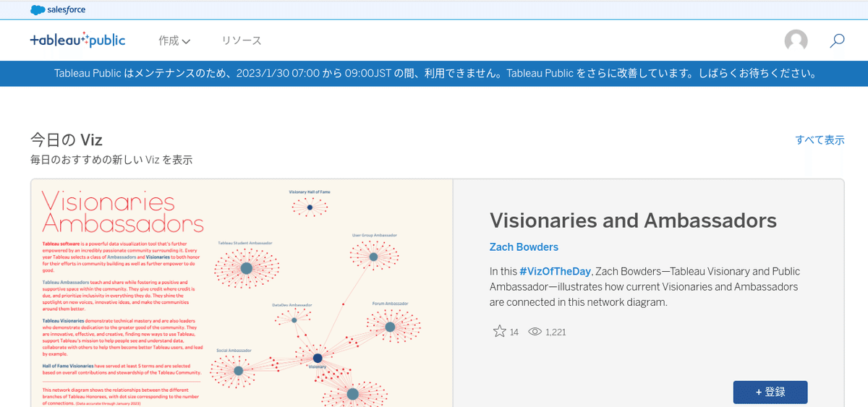Open the リソース menu item
The height and width of the screenshot is (407, 868).
pyautogui.click(x=242, y=41)
